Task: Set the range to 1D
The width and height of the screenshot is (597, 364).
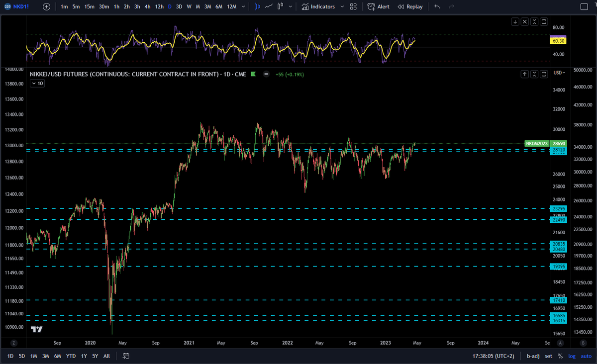Action: point(10,356)
